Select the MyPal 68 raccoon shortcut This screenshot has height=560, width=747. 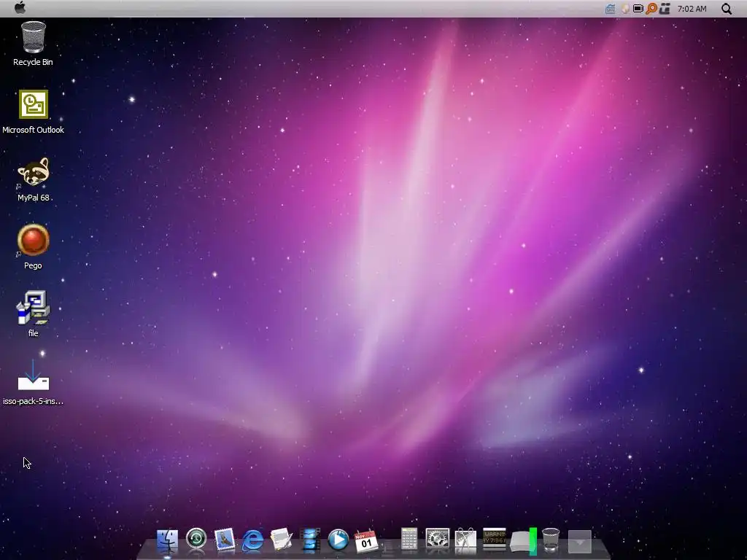(33, 179)
